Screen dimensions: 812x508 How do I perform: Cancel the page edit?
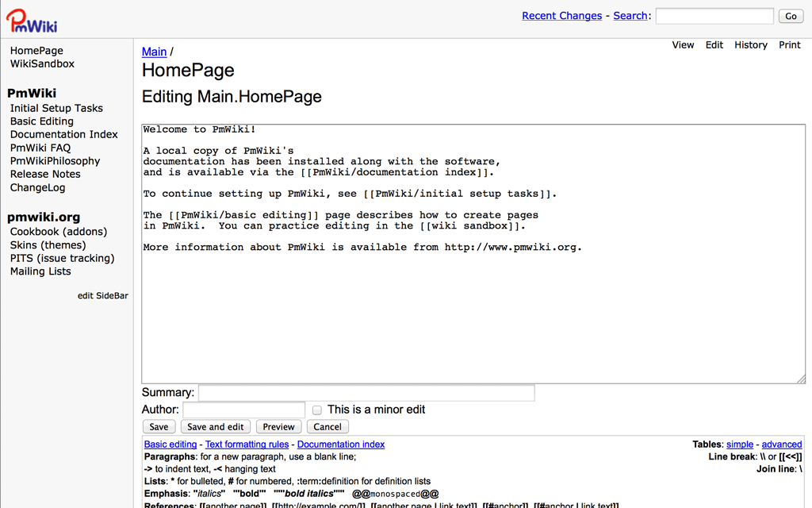(327, 427)
